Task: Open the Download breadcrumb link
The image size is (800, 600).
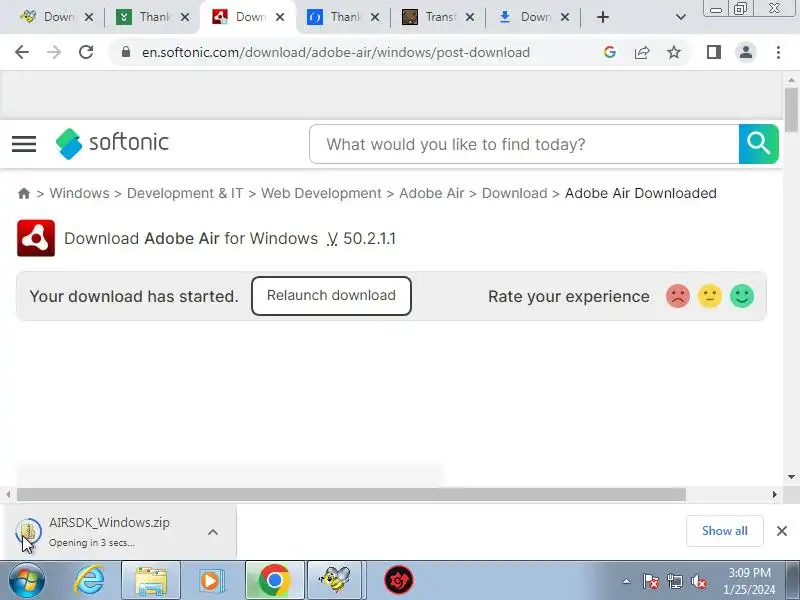Action: click(x=514, y=193)
